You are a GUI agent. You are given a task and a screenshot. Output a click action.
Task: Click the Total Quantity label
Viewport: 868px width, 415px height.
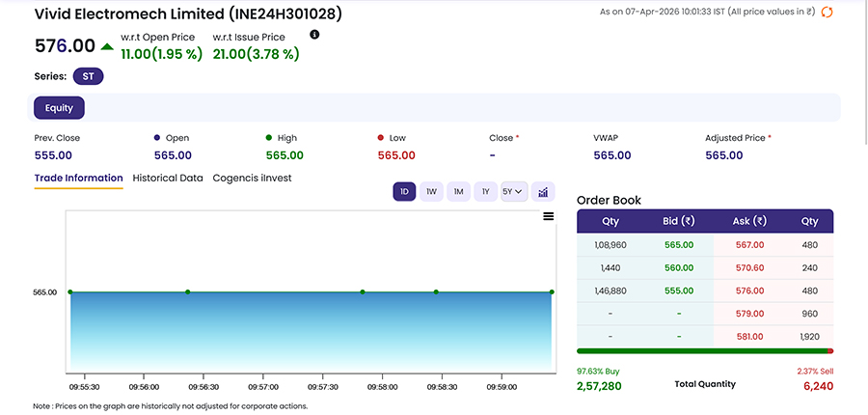[x=705, y=383]
